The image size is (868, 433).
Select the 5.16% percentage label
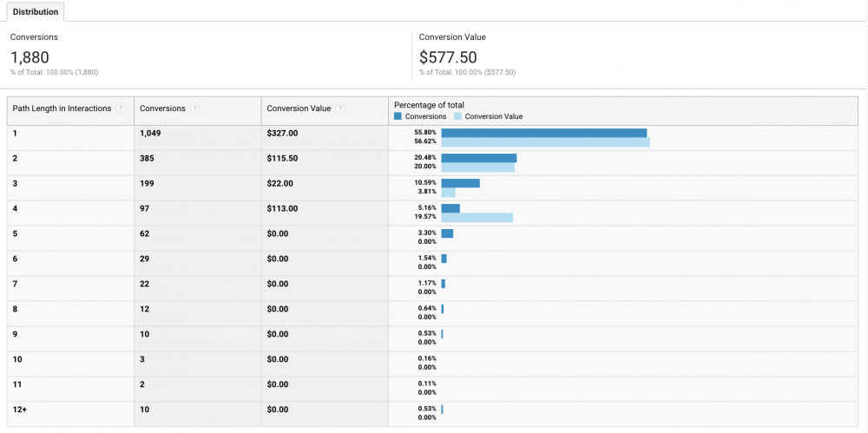pos(427,207)
